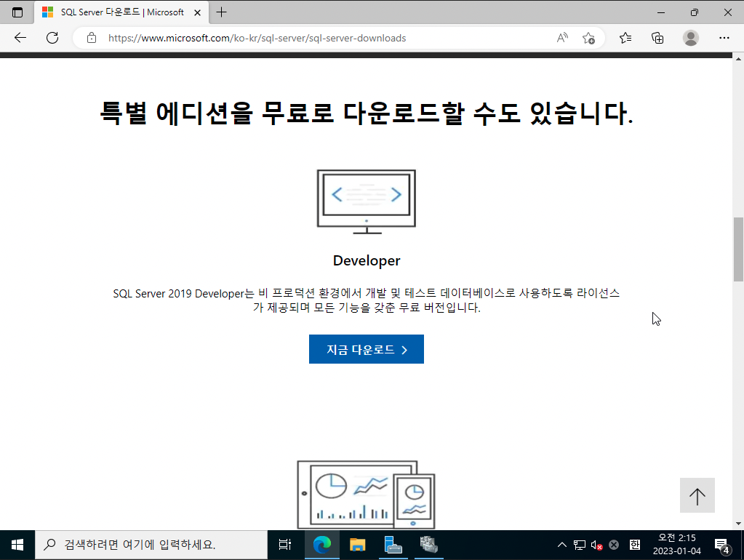Open the pinned setup app with gears icon
Screen dimensions: 744x560
[429, 545]
